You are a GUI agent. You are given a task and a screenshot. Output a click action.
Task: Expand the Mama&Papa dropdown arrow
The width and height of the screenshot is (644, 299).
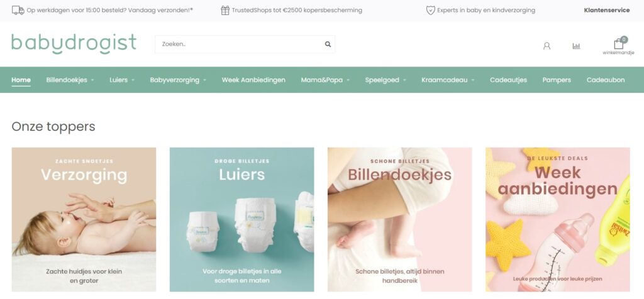click(x=348, y=80)
